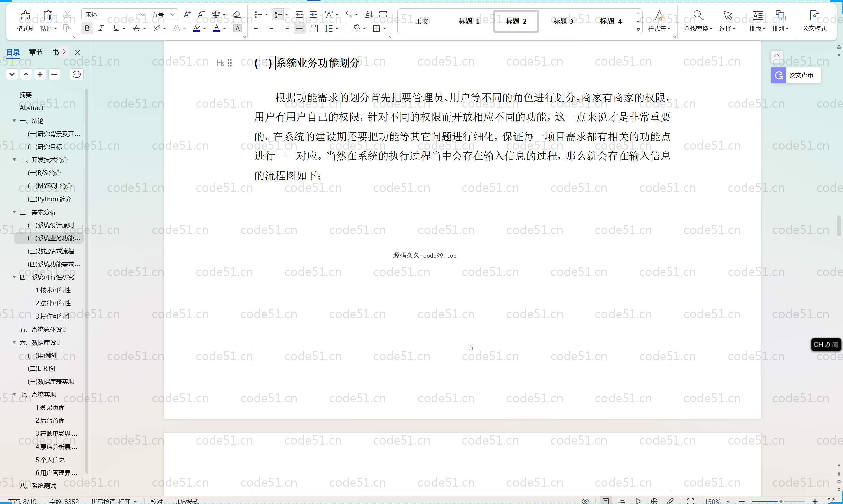This screenshot has width=843, height=504.
Task: Activate the Format Painter brush icon
Action: tap(25, 16)
